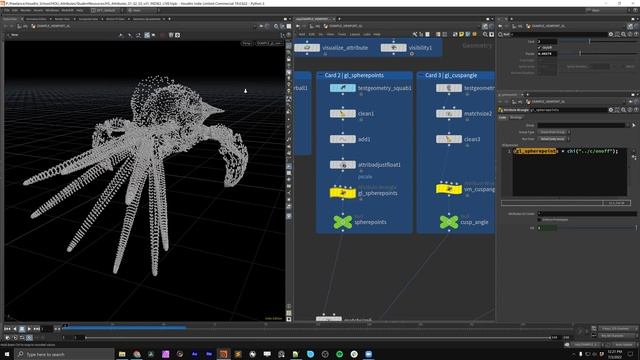Select the visualize_attribute node
Viewport: 640px width, 360px height.
point(307,48)
